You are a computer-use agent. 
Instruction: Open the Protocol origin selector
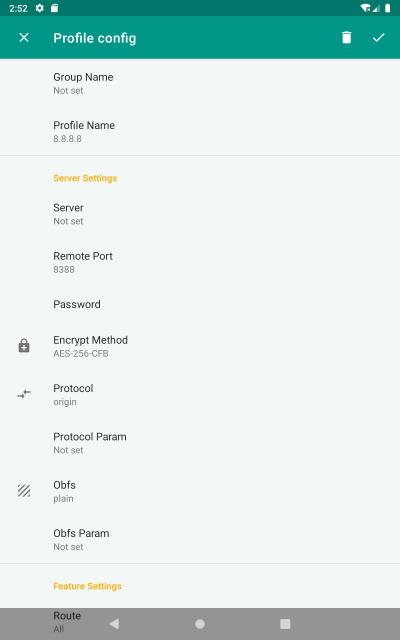[200, 394]
